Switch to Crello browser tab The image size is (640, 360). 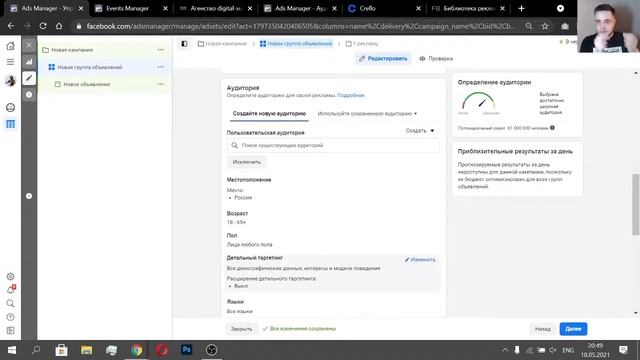coord(367,8)
